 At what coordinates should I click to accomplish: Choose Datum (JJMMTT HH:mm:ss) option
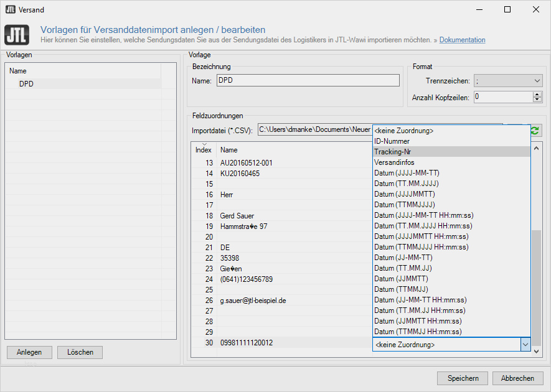[451, 320]
